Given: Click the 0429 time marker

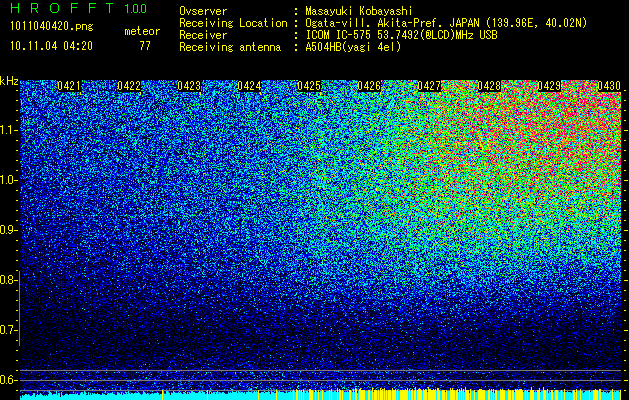Looking at the screenshot, I should [549, 86].
